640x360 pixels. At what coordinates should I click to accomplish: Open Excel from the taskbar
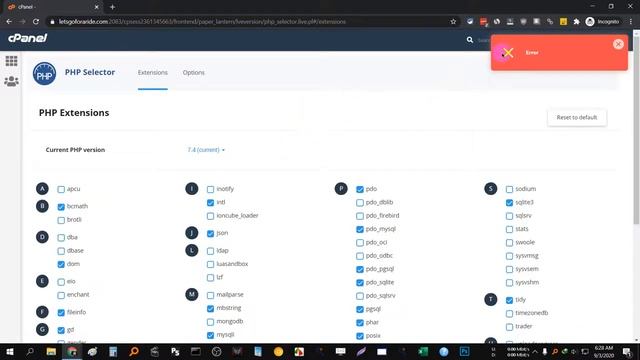[423, 351]
